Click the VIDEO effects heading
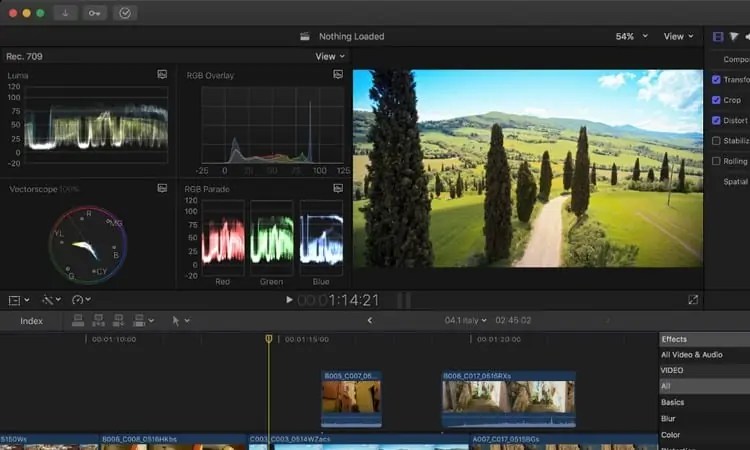 [672, 370]
